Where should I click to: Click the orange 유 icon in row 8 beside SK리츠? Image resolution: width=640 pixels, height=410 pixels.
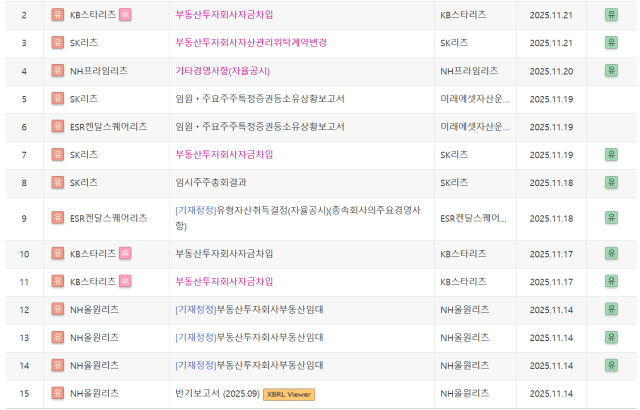58,182
